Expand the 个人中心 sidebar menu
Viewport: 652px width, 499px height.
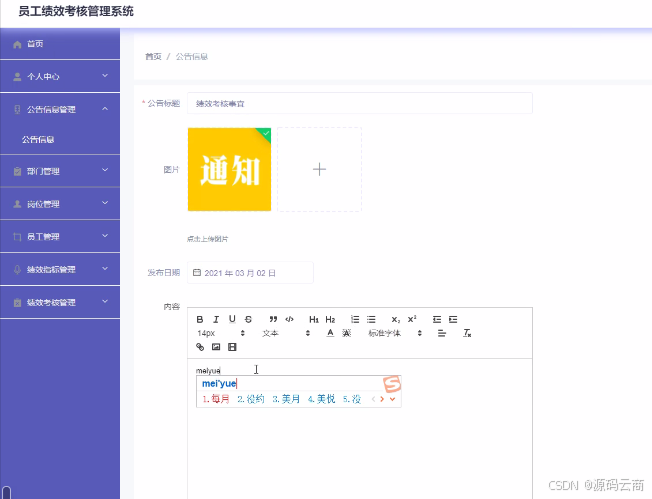(x=60, y=77)
